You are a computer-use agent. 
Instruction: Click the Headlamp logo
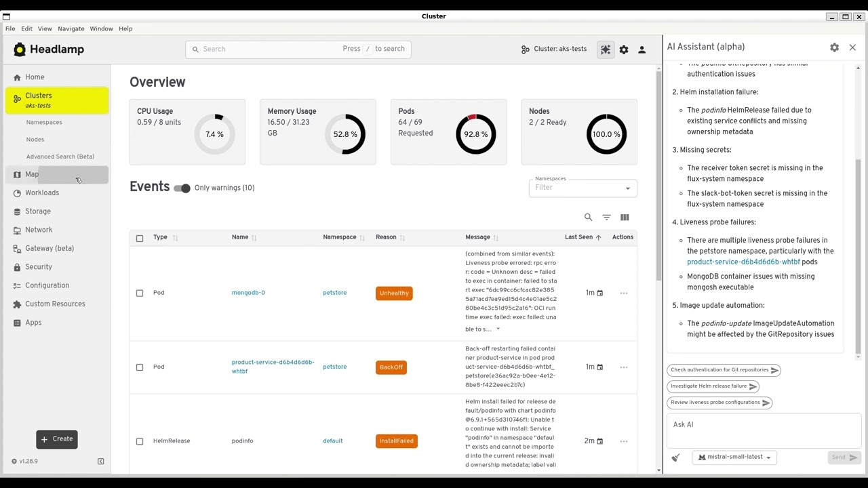pos(49,49)
